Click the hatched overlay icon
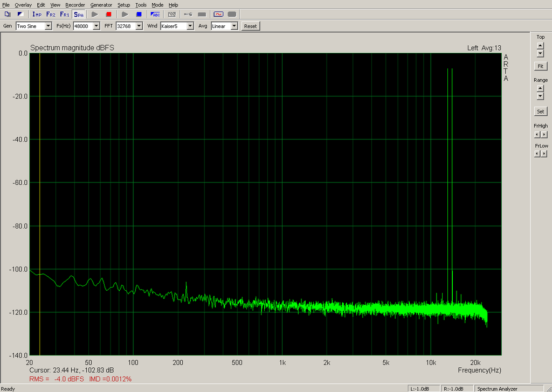Viewport: 552px width, 392px height. click(172, 15)
